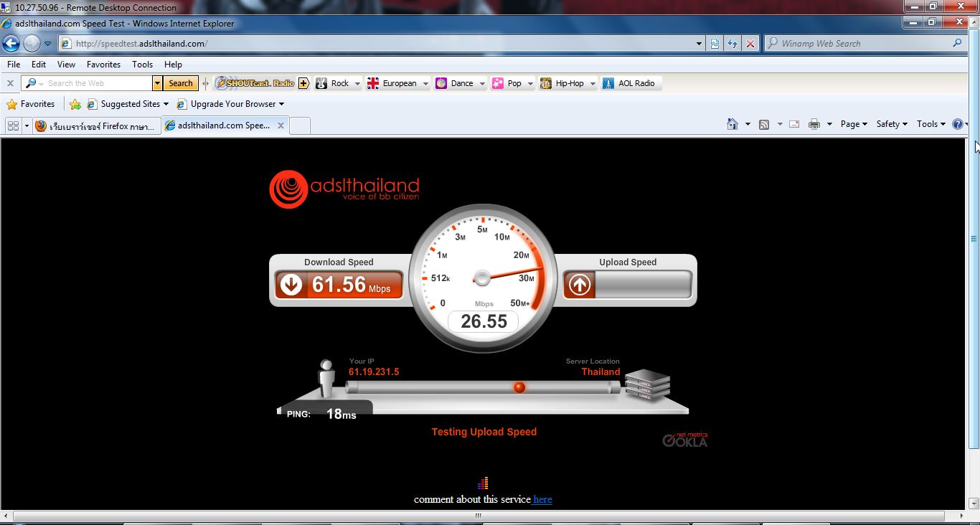Viewport: 980px width, 525px height.
Task: Click the IP address 61.19.231.5
Action: 374,372
